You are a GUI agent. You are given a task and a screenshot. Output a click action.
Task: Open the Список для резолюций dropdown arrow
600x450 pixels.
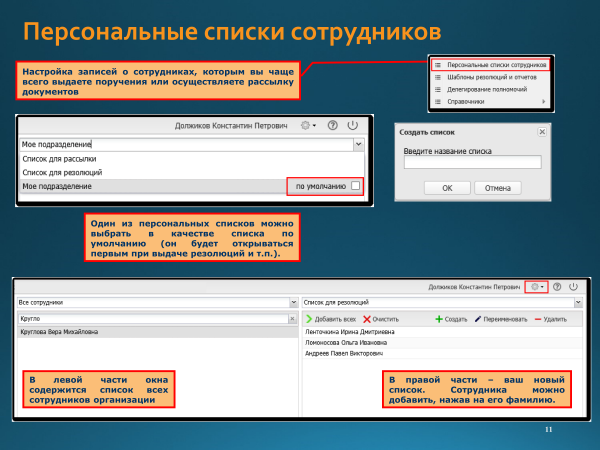point(577,301)
